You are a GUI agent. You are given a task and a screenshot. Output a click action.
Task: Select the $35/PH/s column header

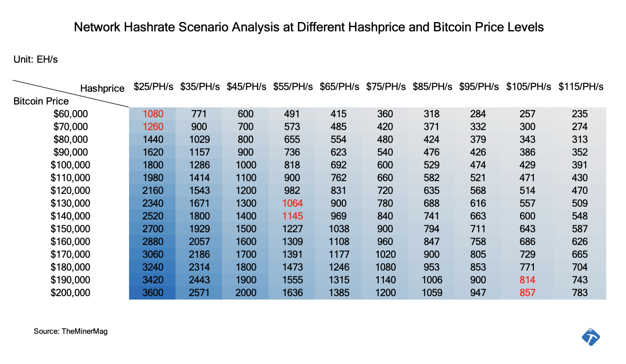coord(200,87)
